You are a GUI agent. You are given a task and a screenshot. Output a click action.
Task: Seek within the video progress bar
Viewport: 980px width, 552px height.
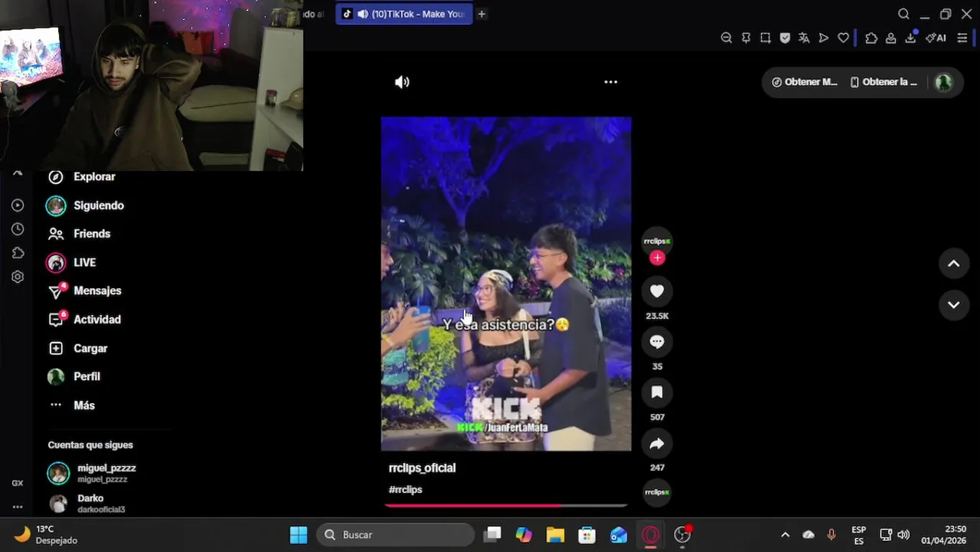(506, 505)
